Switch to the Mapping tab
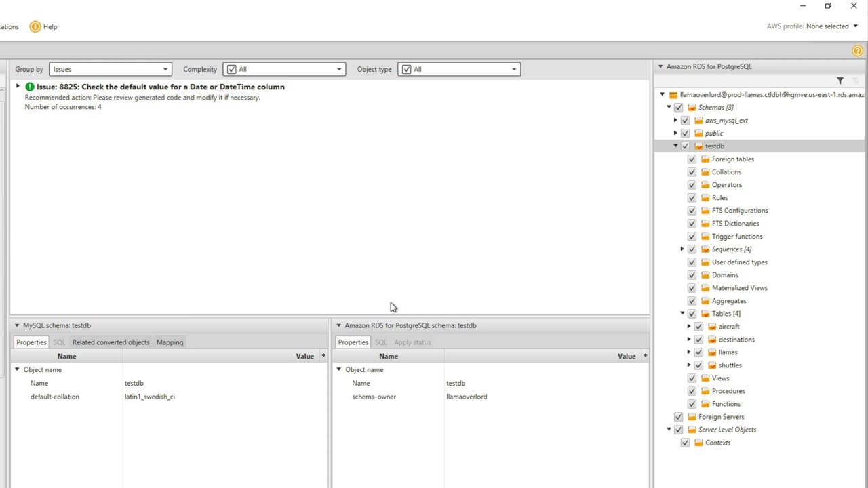Viewport: 868px width, 488px height. (170, 342)
